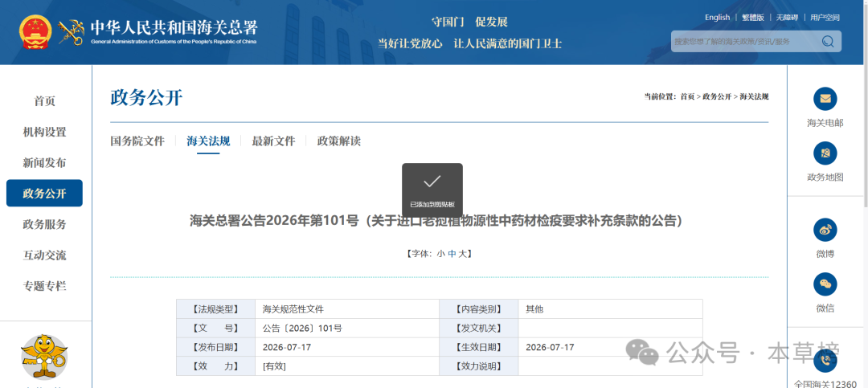
Task: Switch language to English
Action: (717, 17)
